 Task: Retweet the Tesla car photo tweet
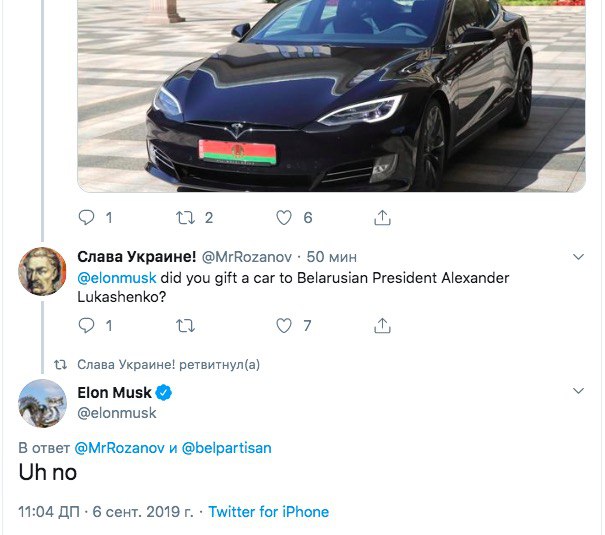(x=185, y=217)
